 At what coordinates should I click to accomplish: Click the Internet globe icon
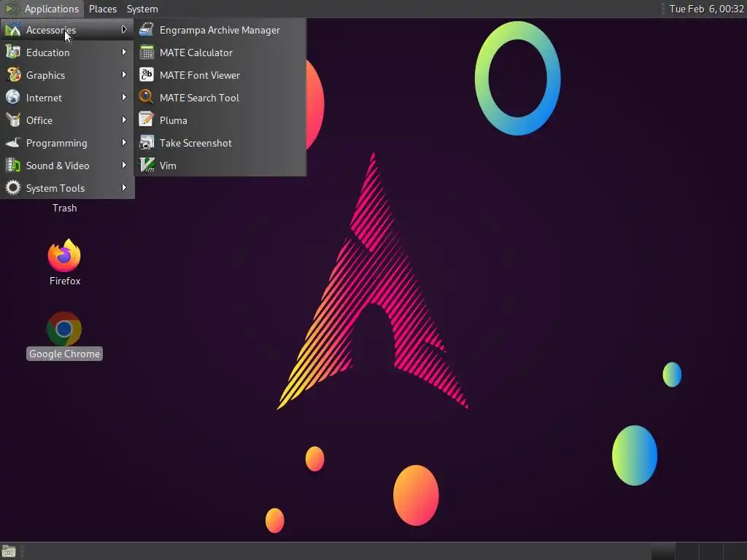[13, 97]
